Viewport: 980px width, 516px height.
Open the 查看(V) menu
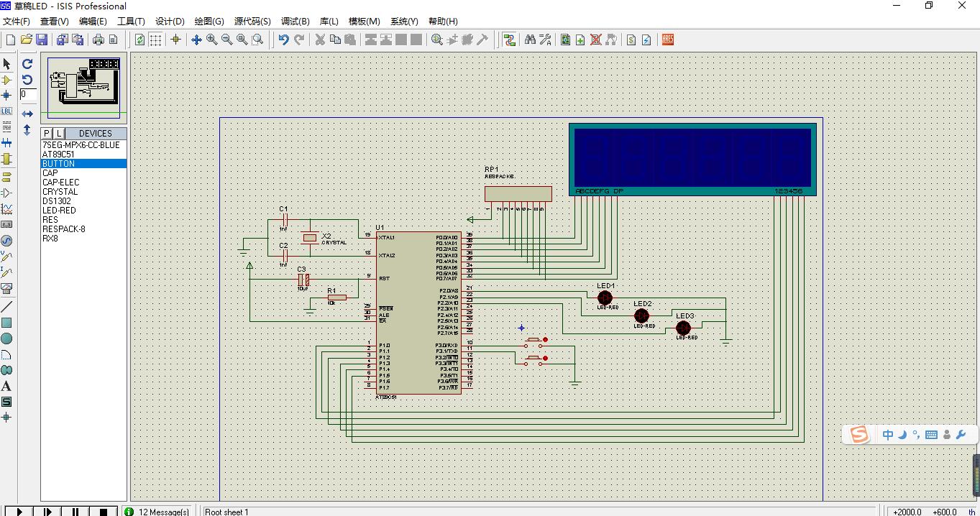point(55,22)
